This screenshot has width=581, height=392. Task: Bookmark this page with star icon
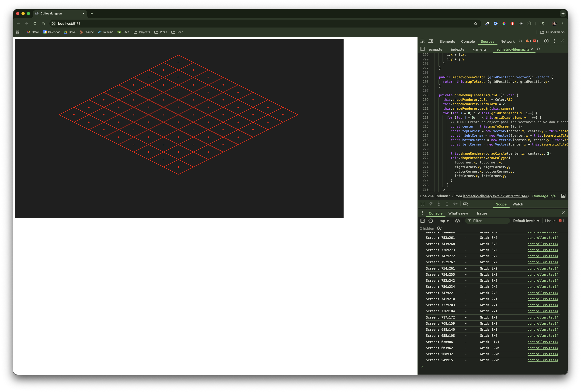475,24
